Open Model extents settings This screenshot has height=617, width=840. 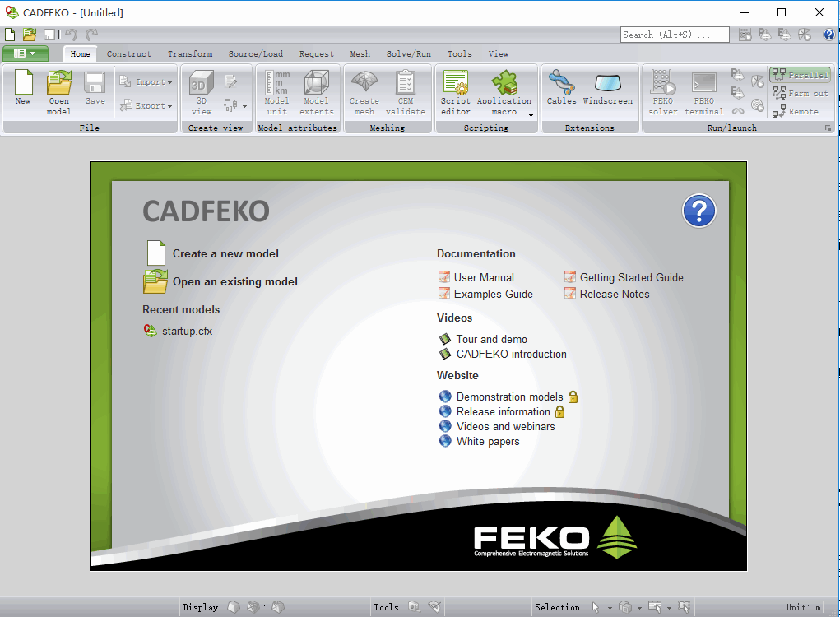click(x=316, y=90)
